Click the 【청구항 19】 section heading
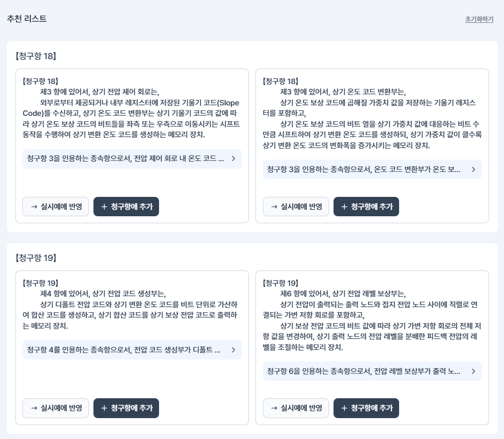This screenshot has width=504, height=439. click(x=36, y=258)
